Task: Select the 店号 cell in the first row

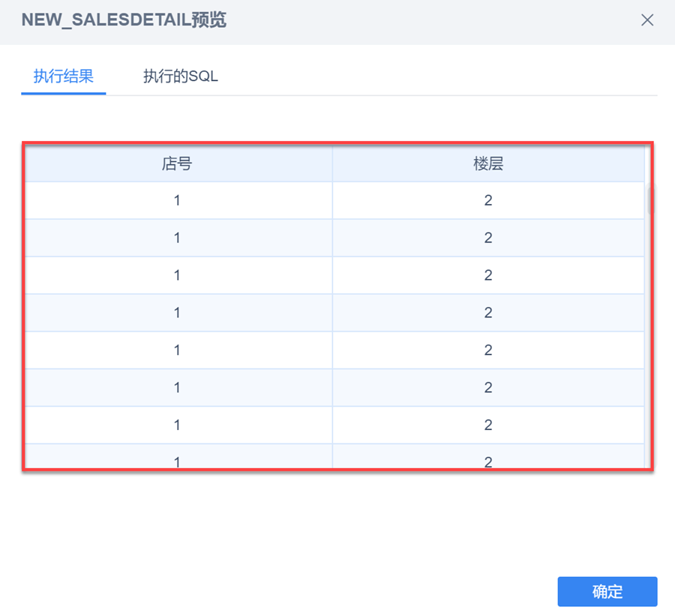Action: [177, 201]
